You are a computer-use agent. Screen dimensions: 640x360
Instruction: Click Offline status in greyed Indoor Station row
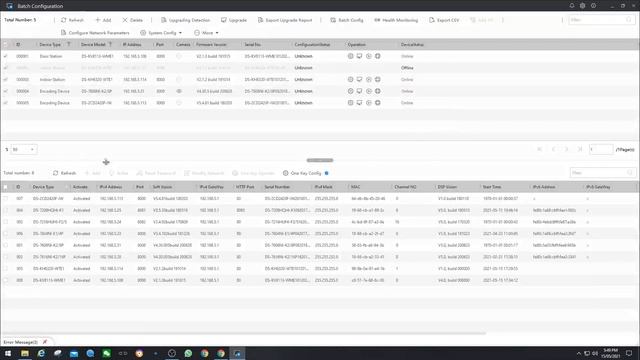coord(407,68)
